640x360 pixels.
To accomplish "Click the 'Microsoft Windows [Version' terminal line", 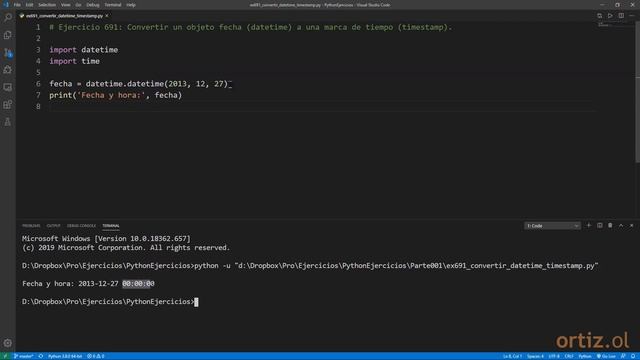I will coord(106,239).
